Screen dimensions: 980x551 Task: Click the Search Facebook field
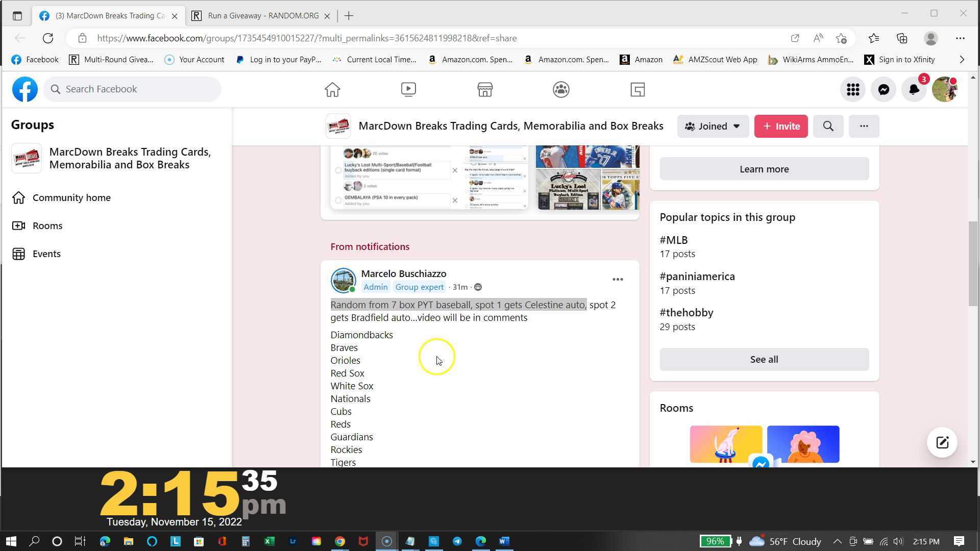point(133,89)
